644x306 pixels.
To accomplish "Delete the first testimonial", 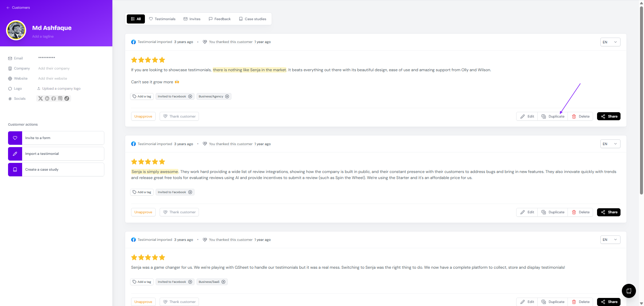I will click(581, 117).
